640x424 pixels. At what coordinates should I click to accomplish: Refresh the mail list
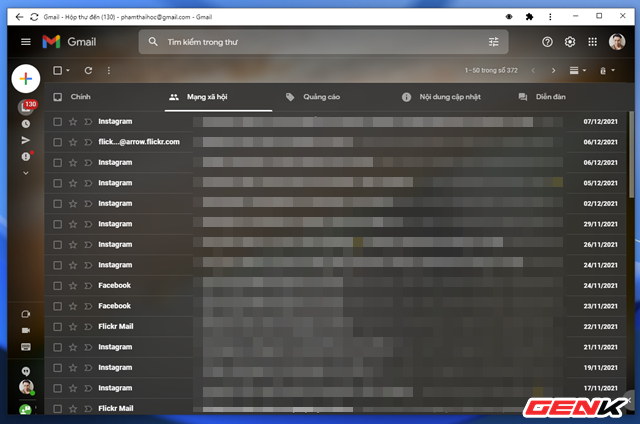pyautogui.click(x=88, y=71)
